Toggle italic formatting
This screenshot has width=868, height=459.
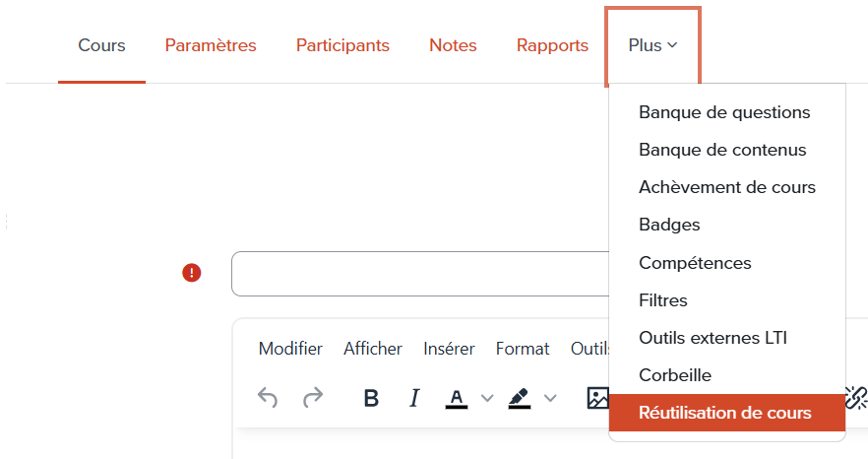414,398
